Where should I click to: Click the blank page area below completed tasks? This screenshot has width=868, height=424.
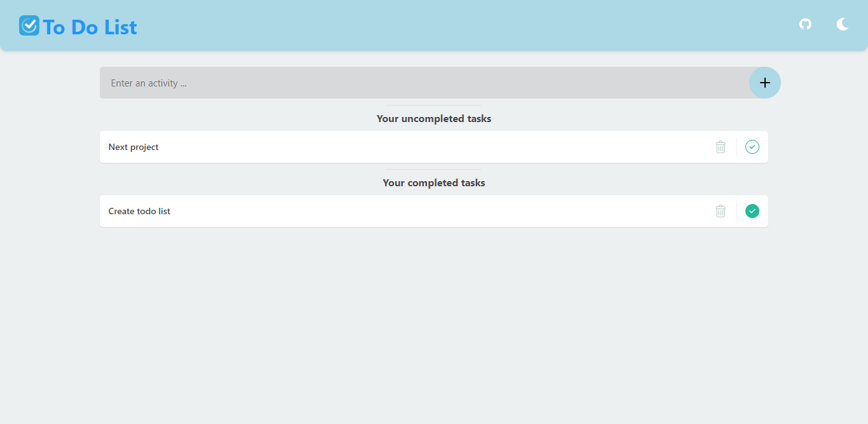click(433, 318)
